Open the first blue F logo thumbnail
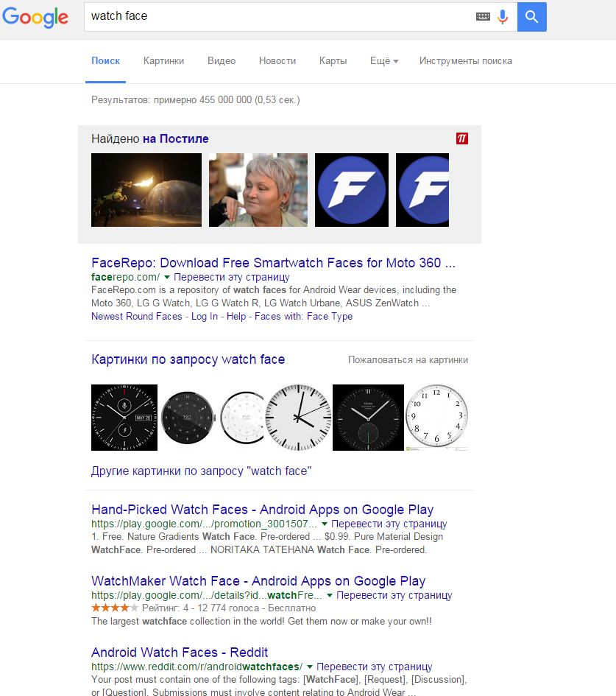 point(352,190)
